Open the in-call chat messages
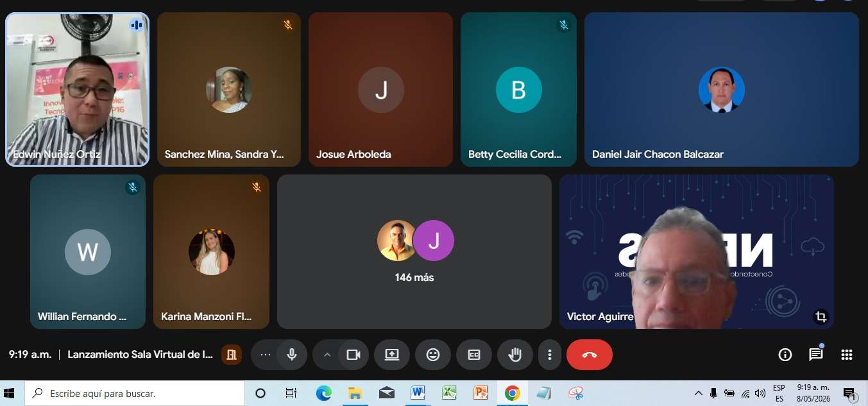The image size is (868, 406). tap(815, 355)
